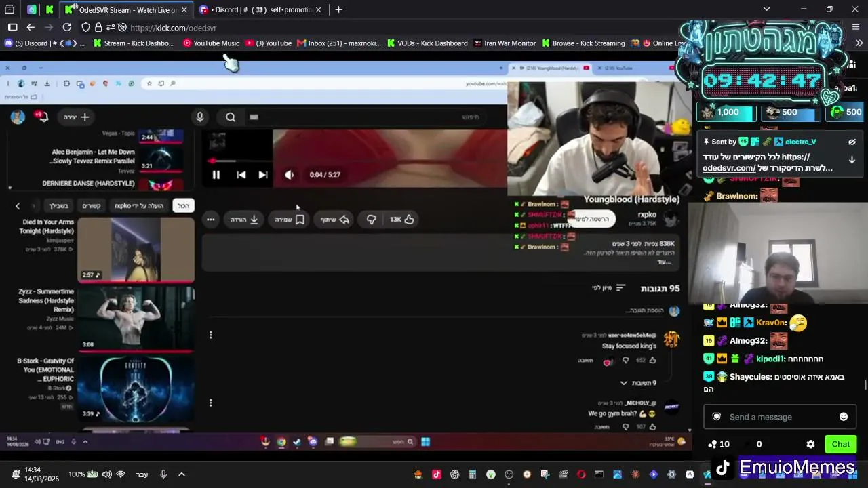This screenshot has width=868, height=488.
Task: Dislike the Youngblood video
Action: coord(371,220)
